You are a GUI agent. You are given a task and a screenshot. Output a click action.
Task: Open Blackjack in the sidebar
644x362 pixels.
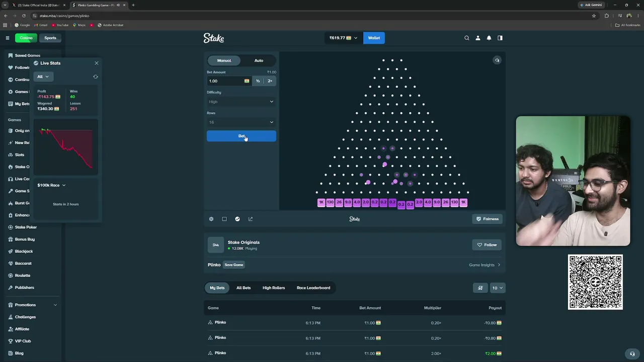coord(24,251)
